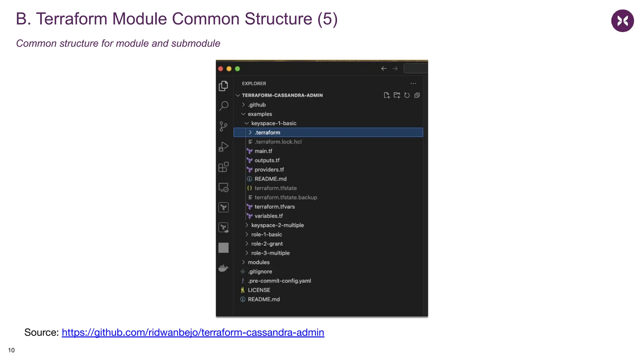
Task: Open the Extensions blocks icon
Action: (224, 167)
